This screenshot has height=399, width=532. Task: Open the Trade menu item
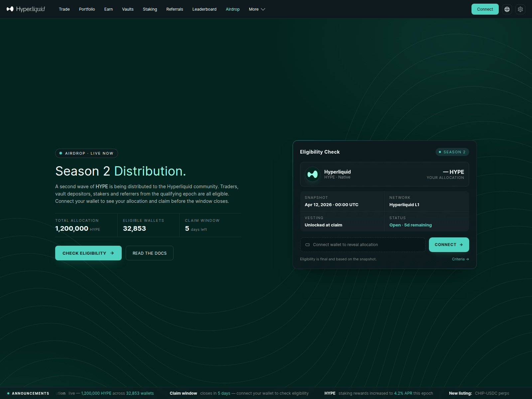64,9
